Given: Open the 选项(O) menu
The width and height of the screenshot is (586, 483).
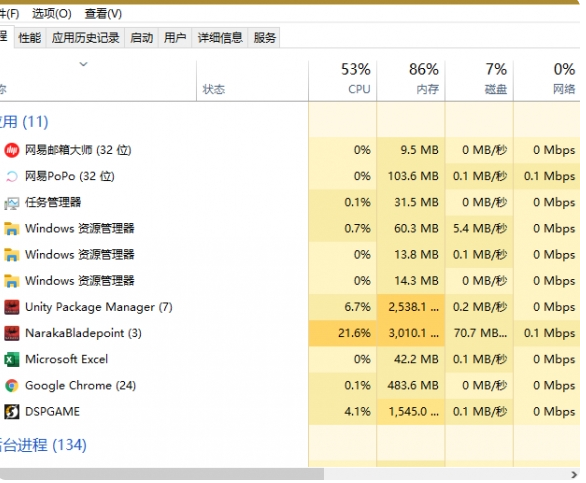Looking at the screenshot, I should pos(52,14).
